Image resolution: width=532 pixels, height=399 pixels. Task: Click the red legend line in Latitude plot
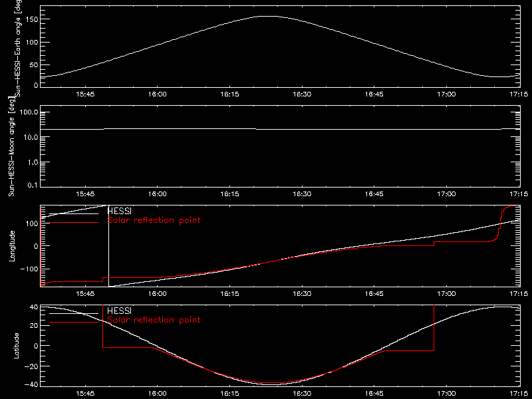tap(74, 323)
